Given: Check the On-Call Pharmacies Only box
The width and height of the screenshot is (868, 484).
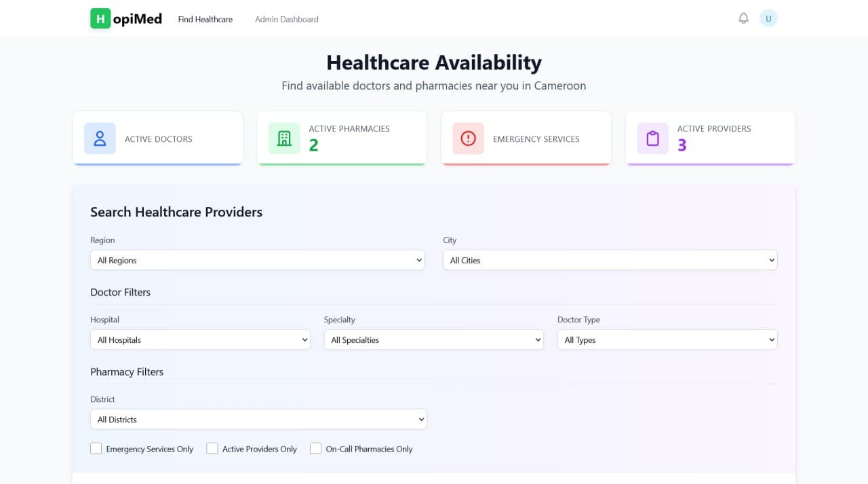Looking at the screenshot, I should pyautogui.click(x=315, y=449).
